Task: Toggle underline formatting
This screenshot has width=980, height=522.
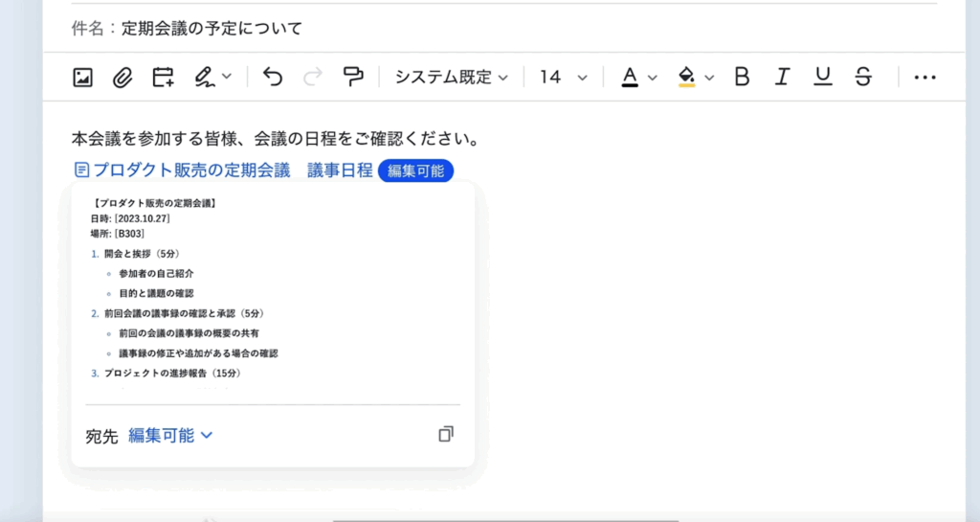Action: 822,78
